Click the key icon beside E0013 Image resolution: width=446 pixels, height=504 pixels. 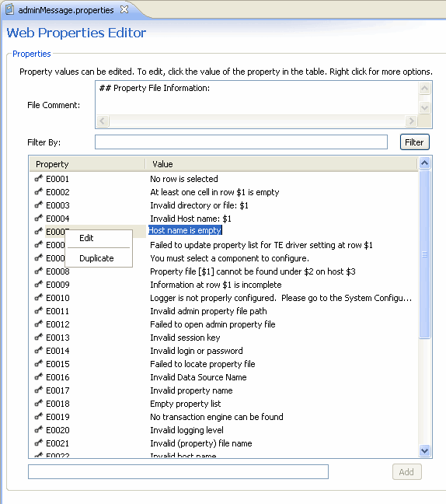39,337
